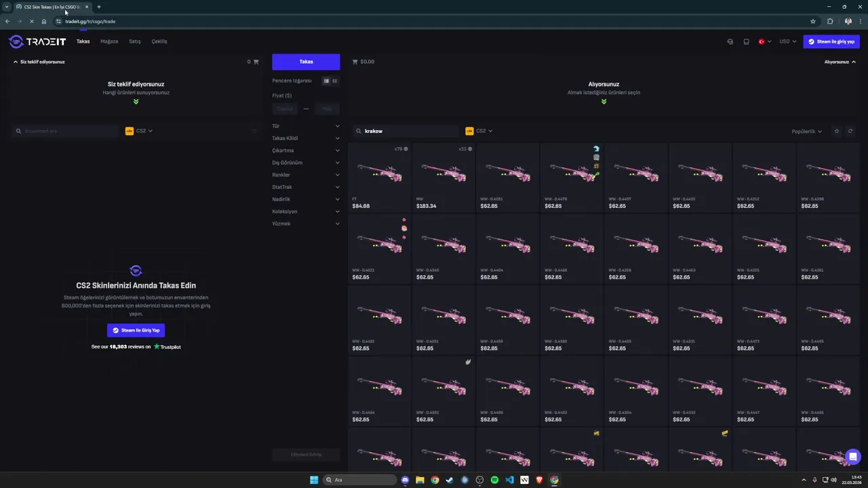The width and height of the screenshot is (868, 488).
Task: Click the purple Takas trade button
Action: pyautogui.click(x=306, y=62)
